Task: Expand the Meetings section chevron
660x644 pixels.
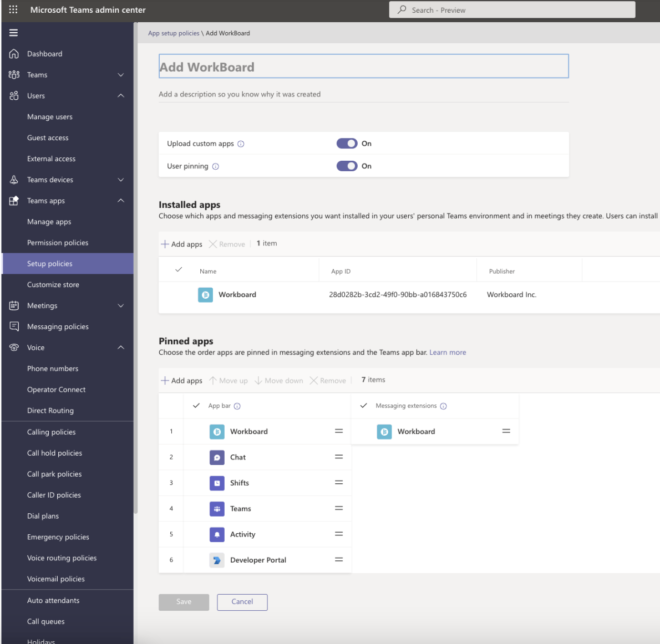Action: click(121, 306)
